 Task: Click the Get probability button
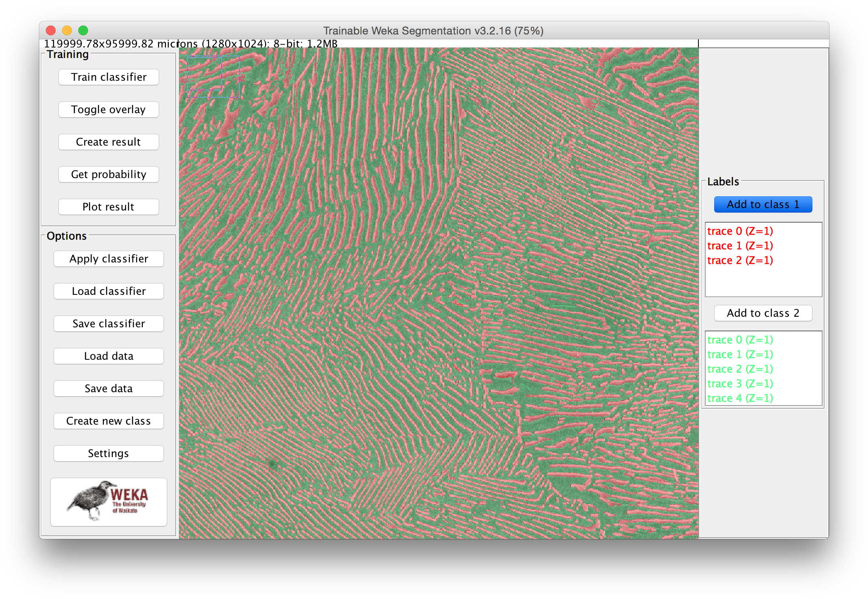(108, 174)
